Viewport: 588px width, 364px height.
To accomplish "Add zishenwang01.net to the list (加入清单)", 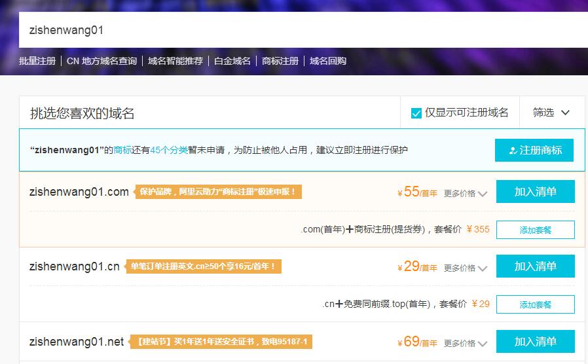I will 535,342.
